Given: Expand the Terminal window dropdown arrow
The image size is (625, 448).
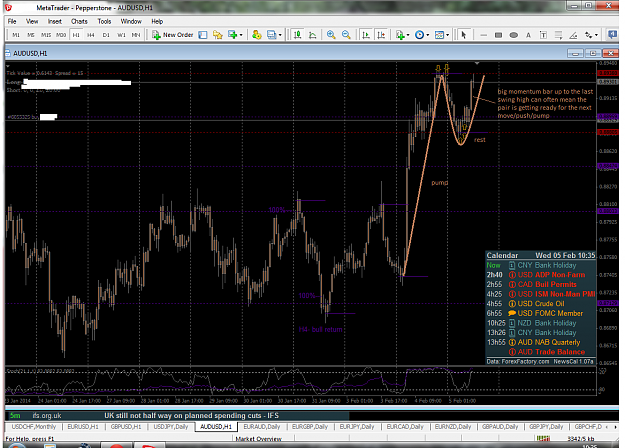Looking at the screenshot, I should (x=280, y=35).
